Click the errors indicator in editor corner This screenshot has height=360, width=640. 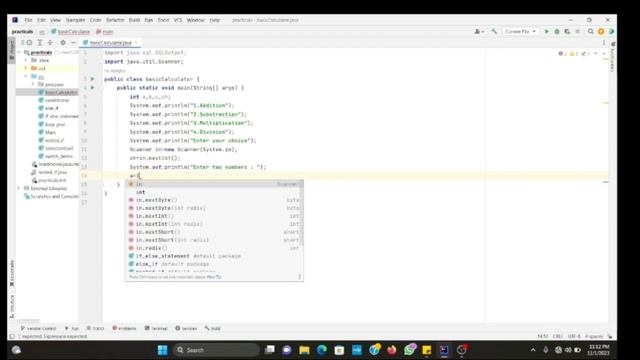tap(563, 53)
